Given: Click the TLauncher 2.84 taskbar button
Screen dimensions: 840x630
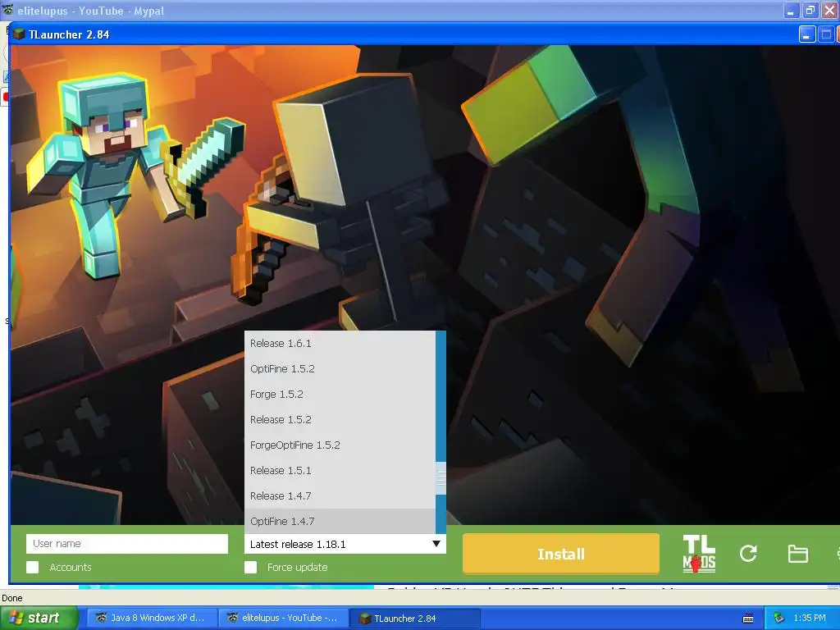Looking at the screenshot, I should [x=413, y=619].
